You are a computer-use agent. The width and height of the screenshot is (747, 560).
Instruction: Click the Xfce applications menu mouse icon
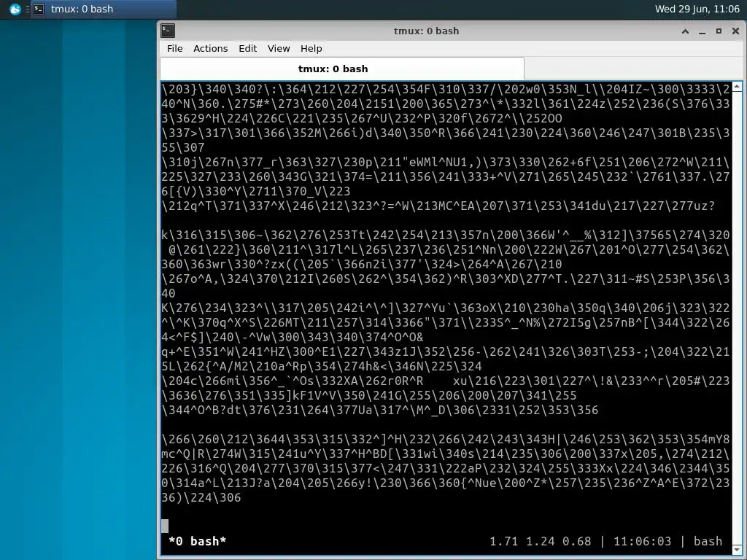pyautogui.click(x=15, y=9)
